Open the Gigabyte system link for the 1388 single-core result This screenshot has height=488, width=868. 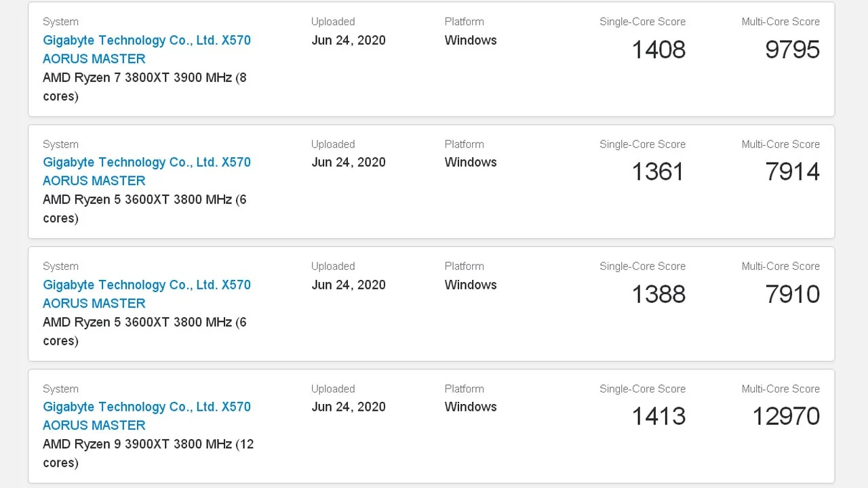tap(146, 294)
